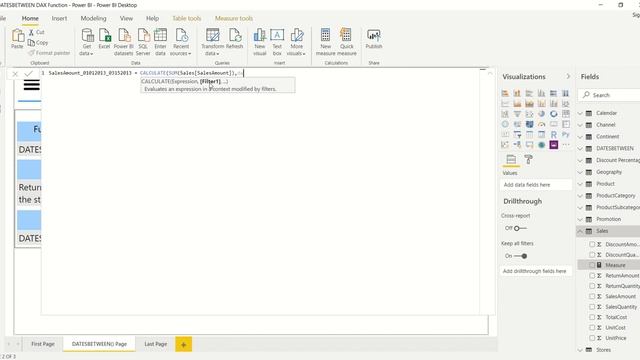
Task: Check the TotalCost field checkbox
Action: coord(592,317)
